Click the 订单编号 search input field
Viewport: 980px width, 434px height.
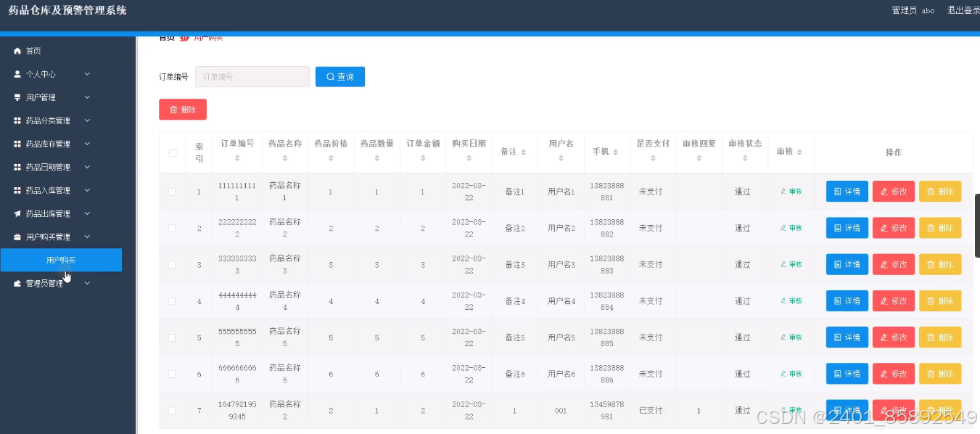click(252, 76)
